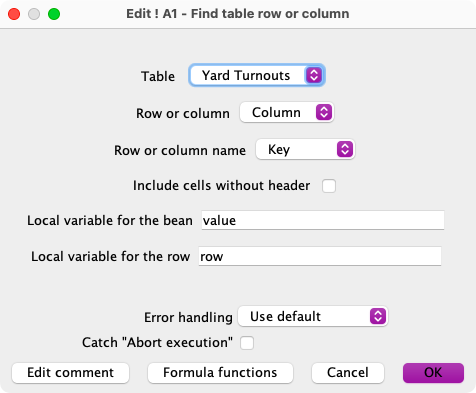This screenshot has width=476, height=393.
Task: Click the 'Include cells without header' label
Action: [221, 186]
